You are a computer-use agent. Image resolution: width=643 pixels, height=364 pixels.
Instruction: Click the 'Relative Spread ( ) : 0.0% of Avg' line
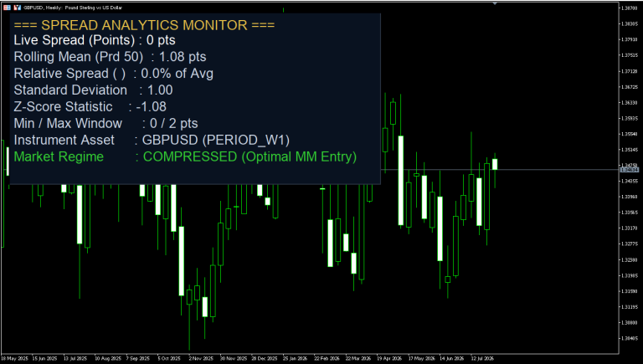[x=114, y=74]
